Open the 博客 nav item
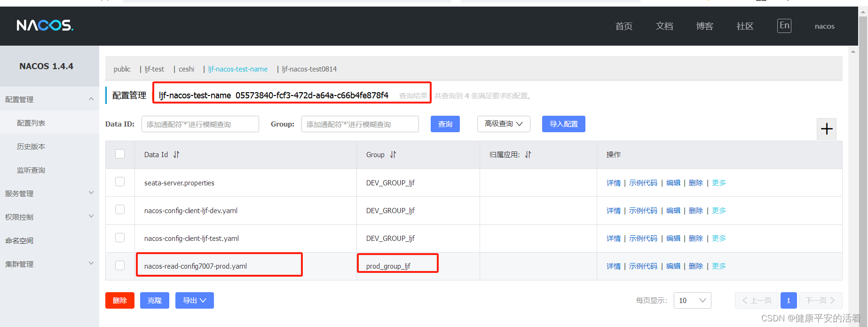Viewport: 868px width, 327px height. pyautogui.click(x=705, y=26)
